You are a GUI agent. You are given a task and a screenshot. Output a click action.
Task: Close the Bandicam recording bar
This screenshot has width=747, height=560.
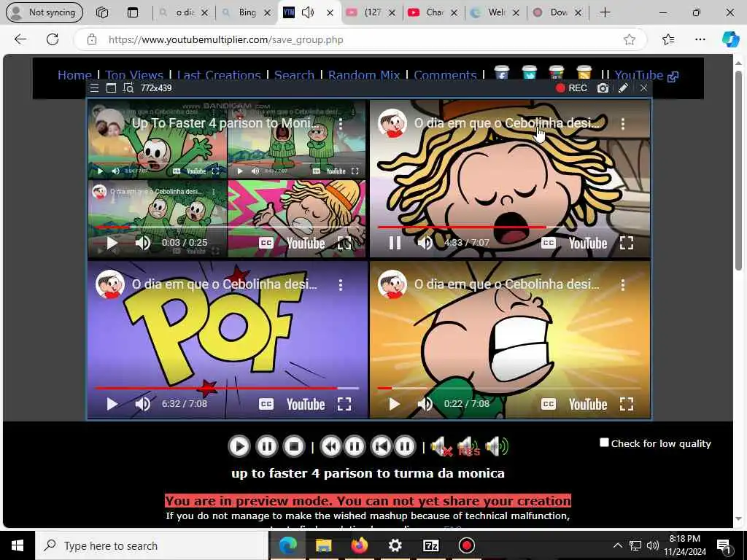click(x=643, y=88)
